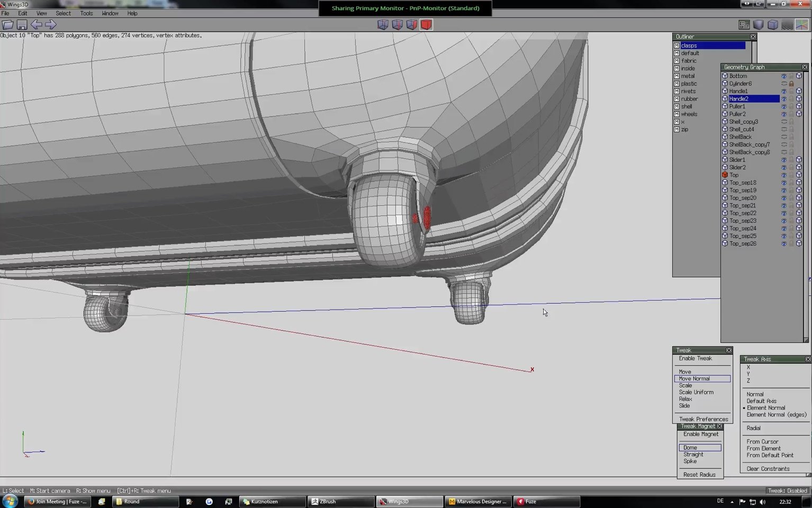This screenshot has width=812, height=508.
Task: Open the Help menu
Action: click(132, 13)
